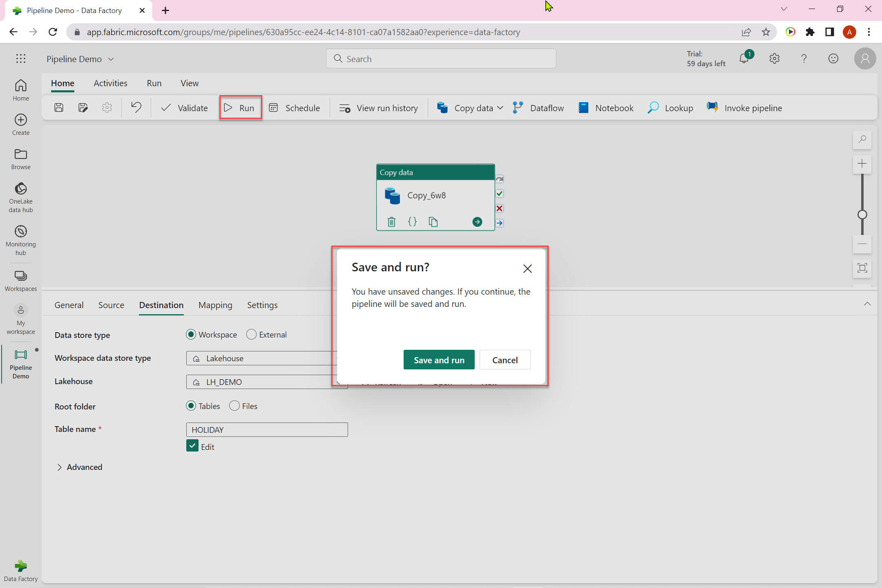Cancel the Save and run dialog
The image size is (882, 588).
[x=505, y=360]
